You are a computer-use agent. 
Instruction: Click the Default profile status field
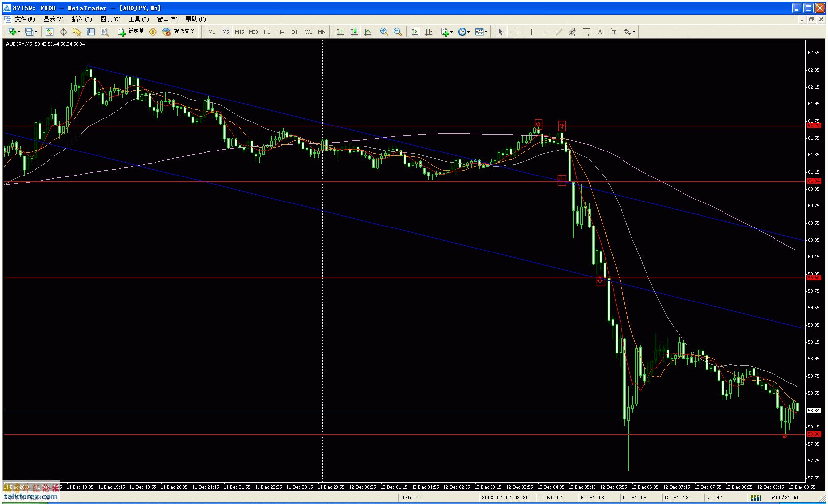coord(411,497)
